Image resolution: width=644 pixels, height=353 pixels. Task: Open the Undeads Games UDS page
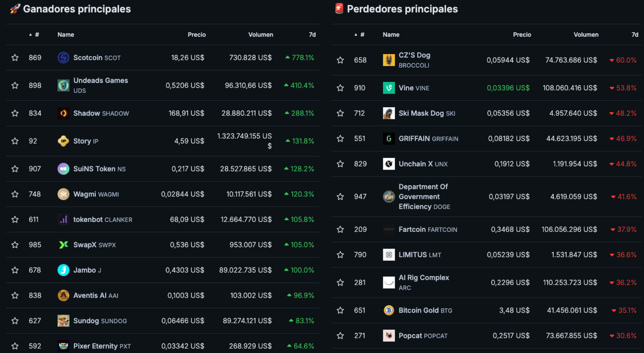coord(101,85)
